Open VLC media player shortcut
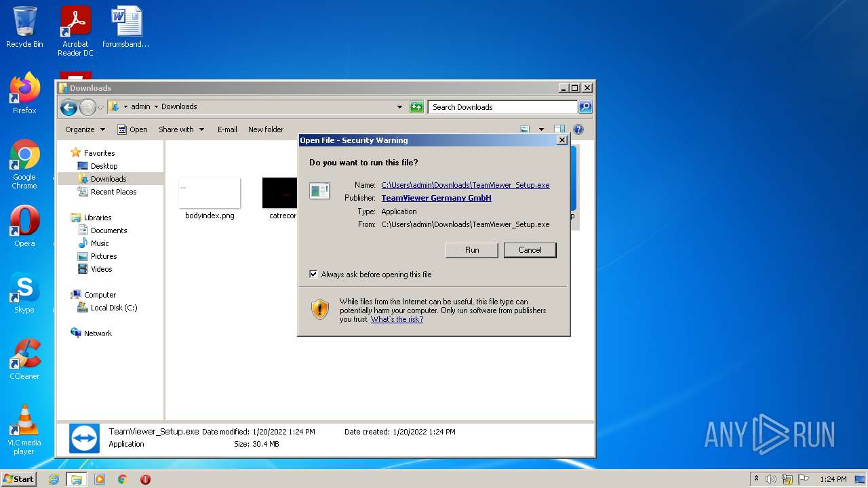Screen dimensions: 868x488 (24, 430)
